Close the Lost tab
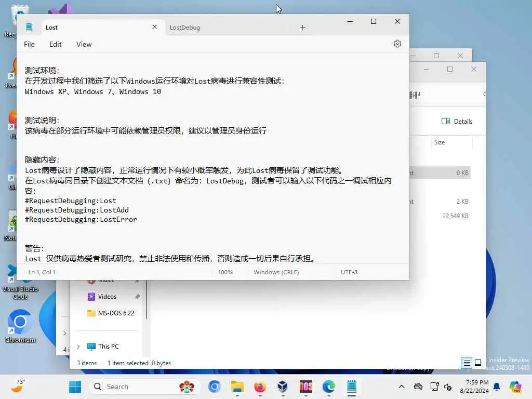Image resolution: width=532 pixels, height=399 pixels. click(x=154, y=27)
